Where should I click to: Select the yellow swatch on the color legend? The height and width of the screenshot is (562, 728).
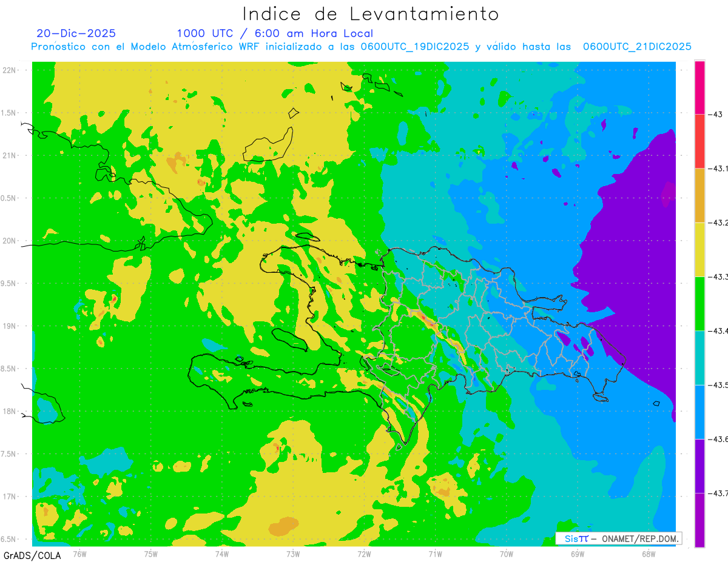(699, 249)
